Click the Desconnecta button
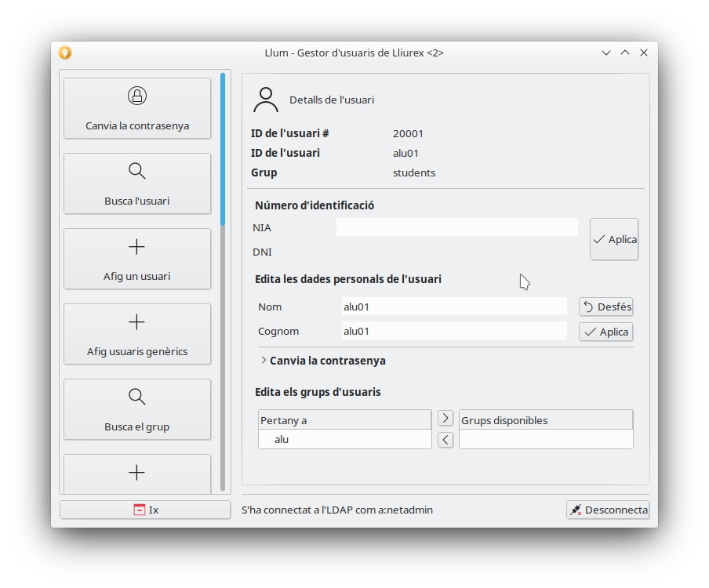Screen dimensions: 709x588 point(608,510)
